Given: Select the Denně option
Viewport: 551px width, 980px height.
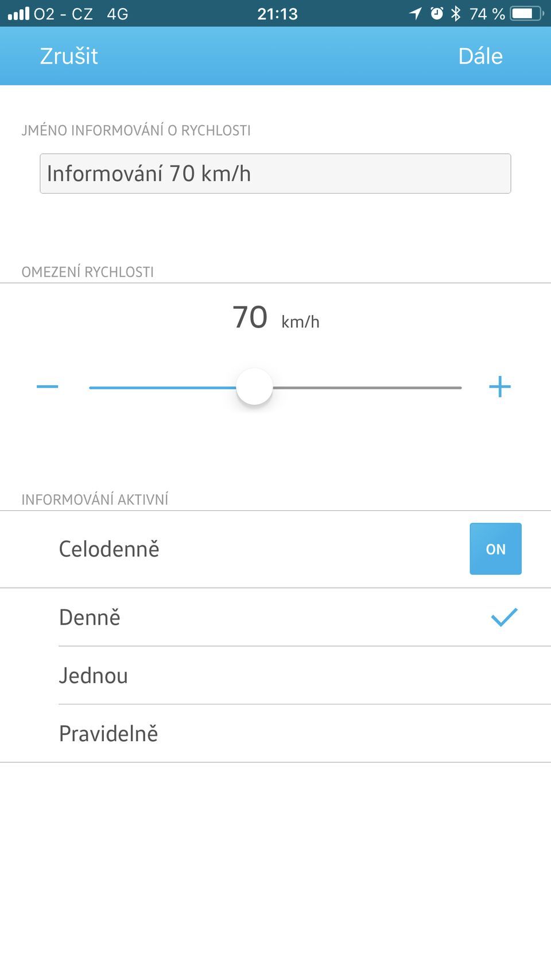Looking at the screenshot, I should pos(90,618).
